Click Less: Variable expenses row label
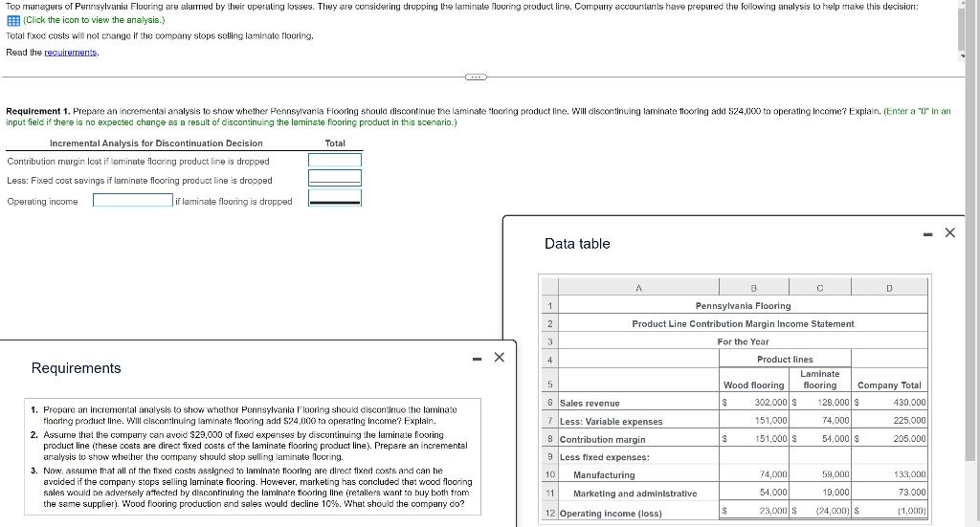The image size is (980, 527). (611, 422)
